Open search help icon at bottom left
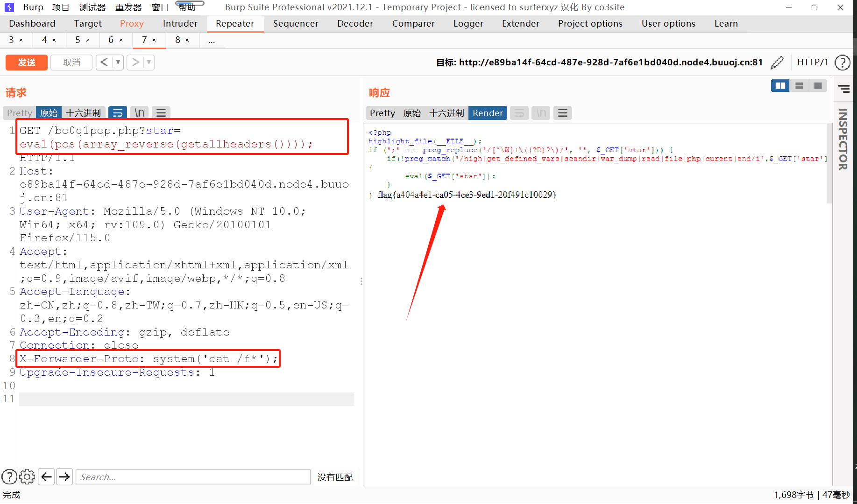Viewport: 857px width, 504px height. [x=9, y=477]
